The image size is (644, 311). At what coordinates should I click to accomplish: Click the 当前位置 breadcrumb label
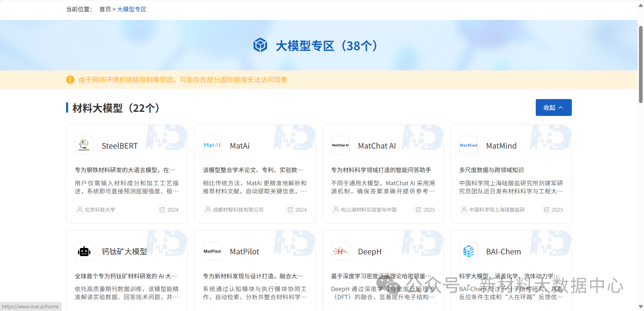[79, 9]
